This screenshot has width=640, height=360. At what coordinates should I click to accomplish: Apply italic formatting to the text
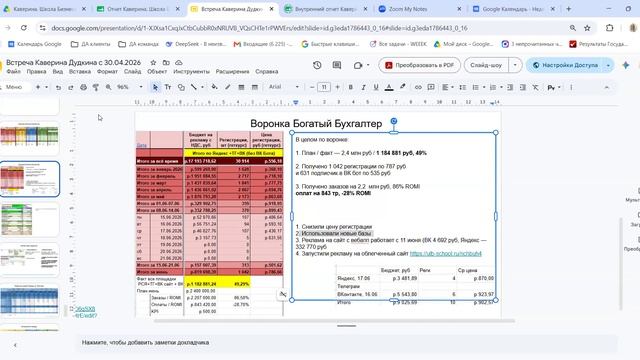[363, 87]
